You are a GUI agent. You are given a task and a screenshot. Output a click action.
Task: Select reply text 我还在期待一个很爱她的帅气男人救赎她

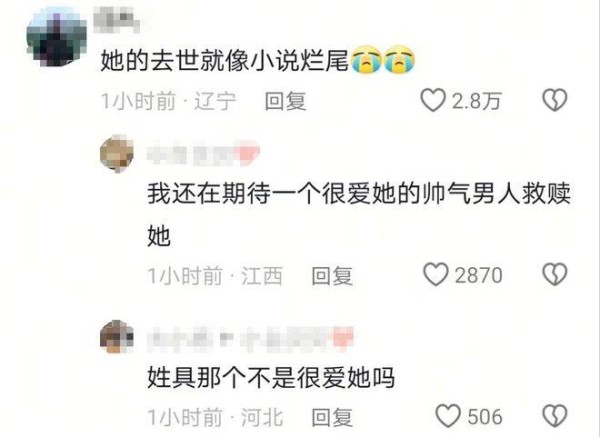point(359,215)
